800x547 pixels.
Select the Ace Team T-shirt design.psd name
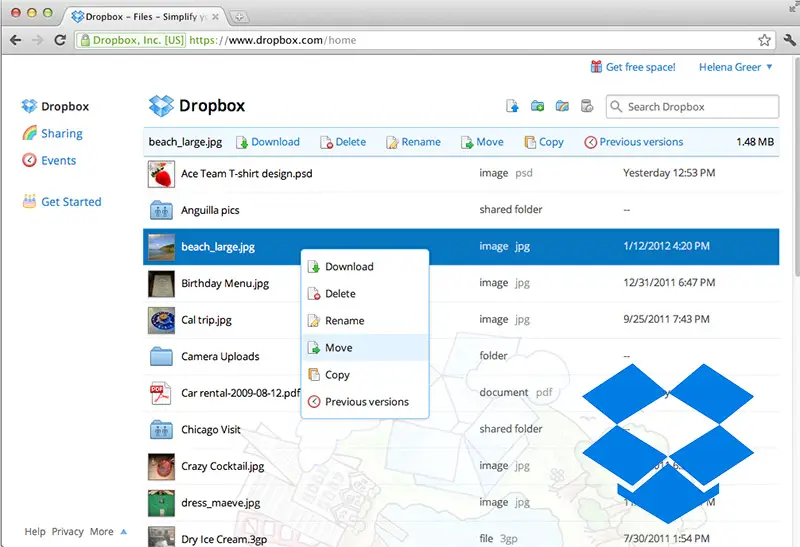coord(246,173)
